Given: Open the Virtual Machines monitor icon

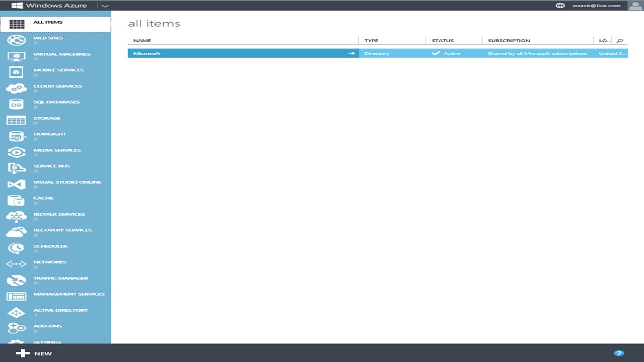Looking at the screenshot, I should [x=17, y=56].
